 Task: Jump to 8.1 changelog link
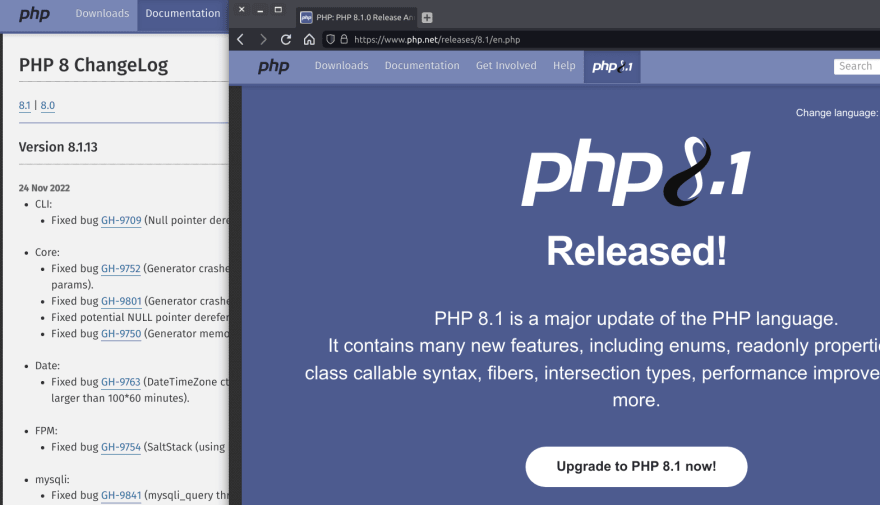25,105
